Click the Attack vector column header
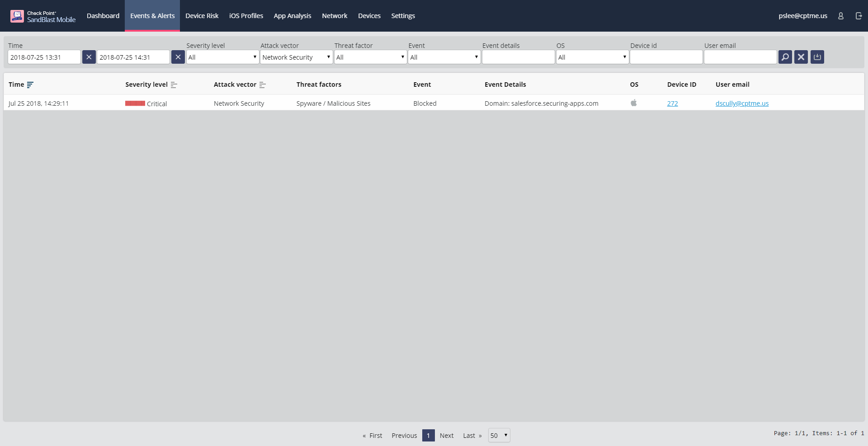 [x=235, y=85]
